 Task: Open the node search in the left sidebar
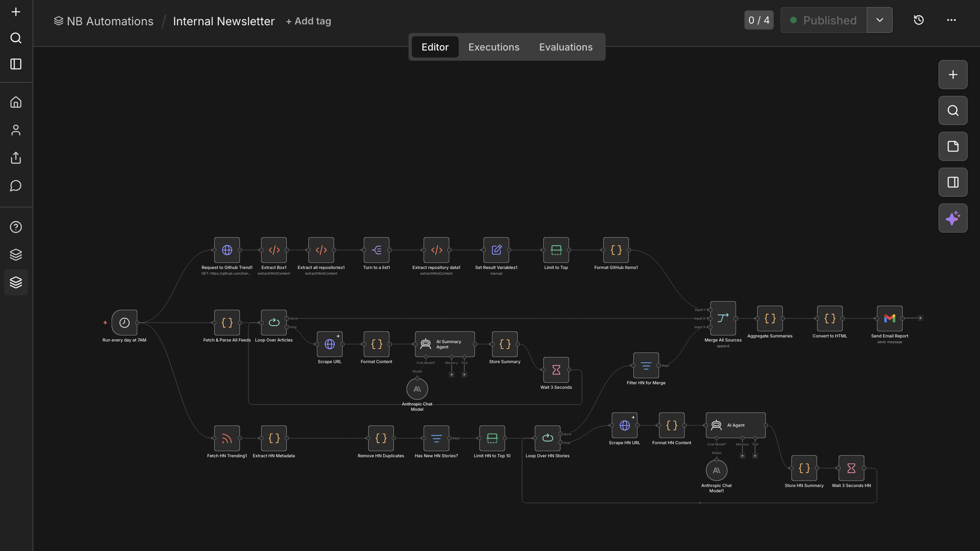coord(15,37)
